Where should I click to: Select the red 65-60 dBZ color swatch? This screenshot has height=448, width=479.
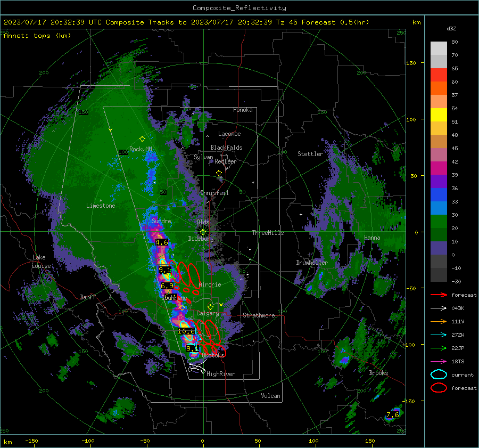(439, 75)
